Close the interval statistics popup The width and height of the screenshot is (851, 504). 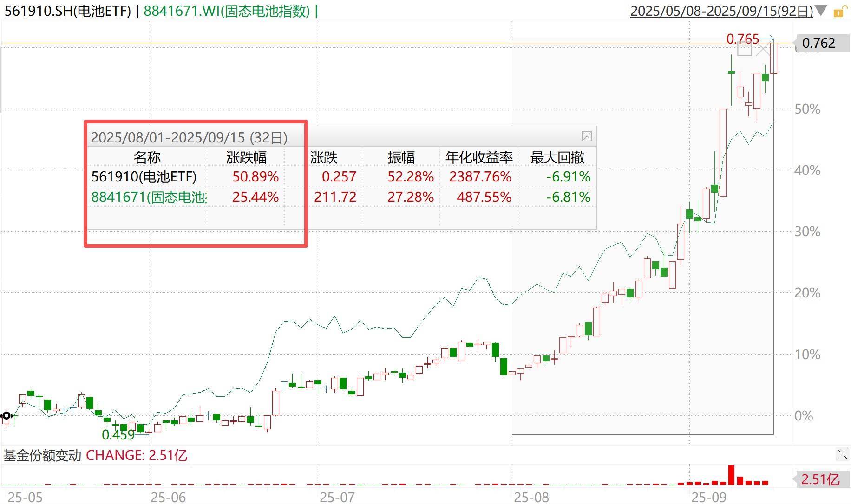coord(587,136)
